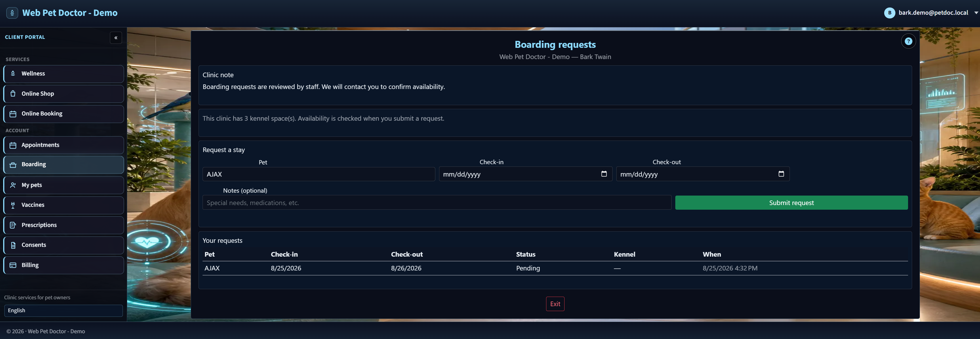Expand the account menu dropdown arrow
Screen dimensions: 980x339
pos(976,13)
